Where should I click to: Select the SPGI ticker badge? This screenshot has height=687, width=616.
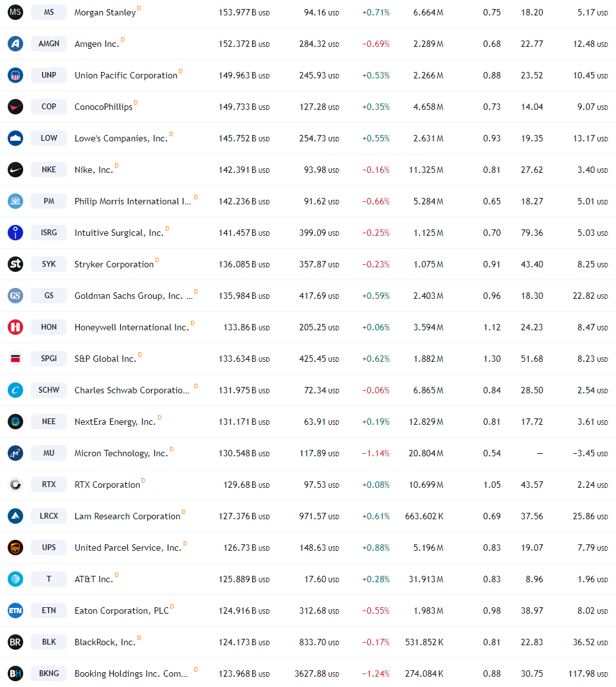tap(49, 359)
